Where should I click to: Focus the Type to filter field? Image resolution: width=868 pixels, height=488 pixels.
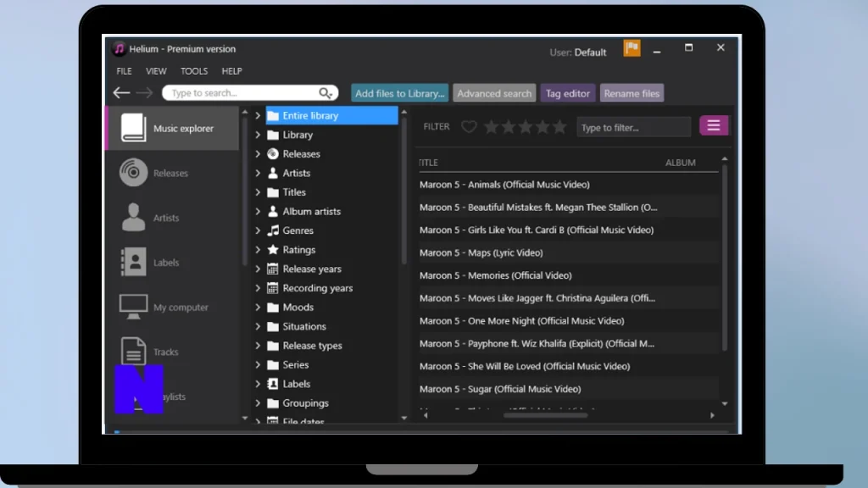click(634, 127)
